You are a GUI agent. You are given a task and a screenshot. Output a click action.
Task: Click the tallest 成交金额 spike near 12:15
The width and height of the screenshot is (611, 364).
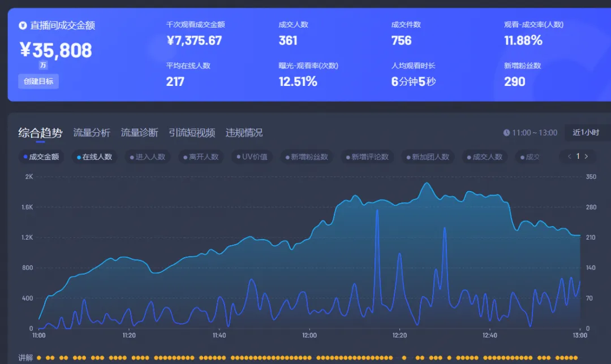[x=377, y=210]
